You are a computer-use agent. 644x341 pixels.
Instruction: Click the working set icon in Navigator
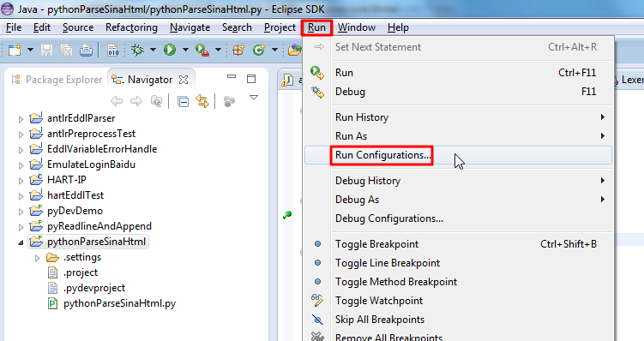click(229, 101)
